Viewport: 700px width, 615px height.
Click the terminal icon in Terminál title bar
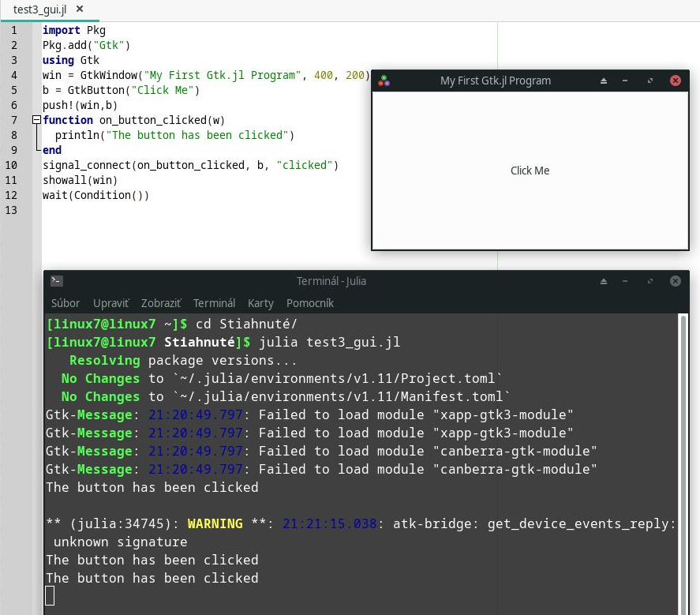pyautogui.click(x=56, y=281)
